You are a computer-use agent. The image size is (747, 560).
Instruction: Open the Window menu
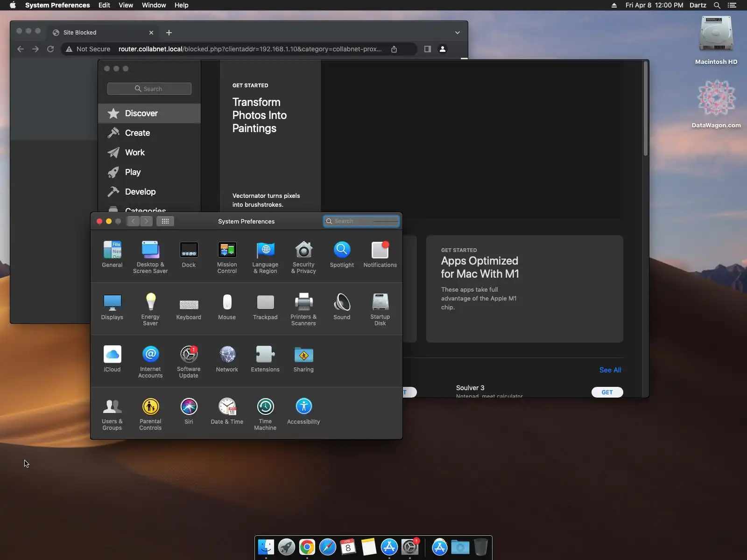[154, 5]
